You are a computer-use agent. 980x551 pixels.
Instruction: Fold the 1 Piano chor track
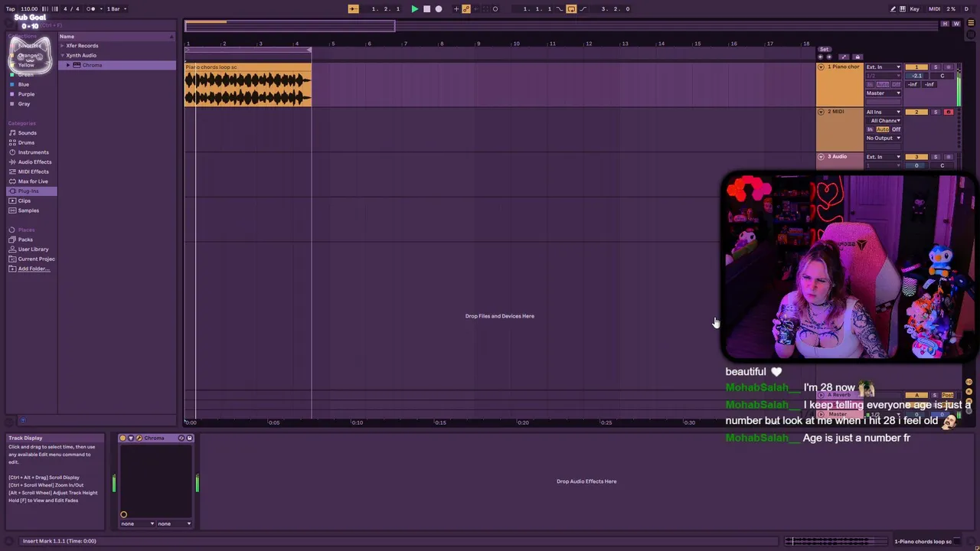[821, 67]
